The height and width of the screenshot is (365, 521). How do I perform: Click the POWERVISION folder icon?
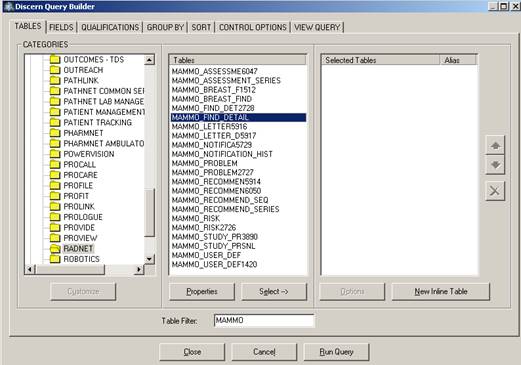click(x=55, y=154)
